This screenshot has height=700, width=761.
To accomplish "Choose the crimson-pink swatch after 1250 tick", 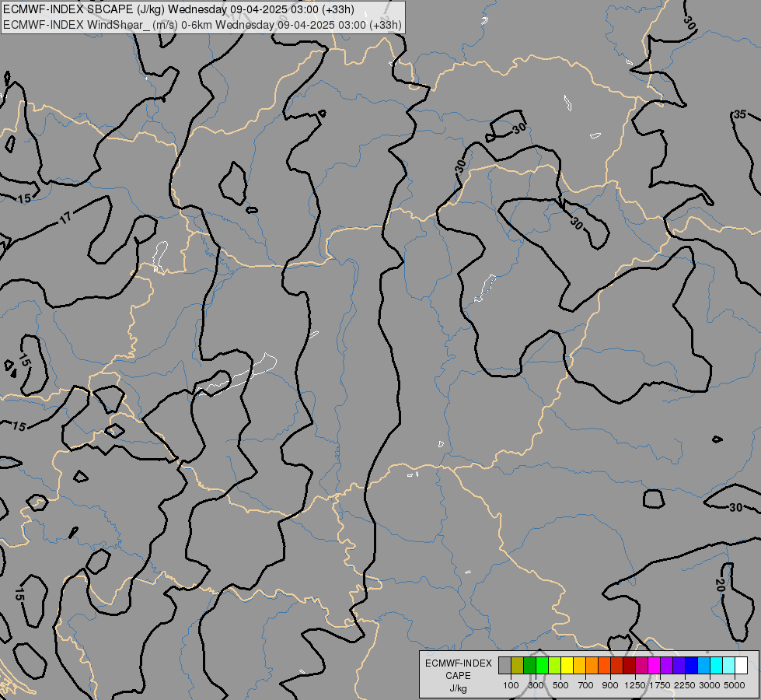I will (x=641, y=665).
